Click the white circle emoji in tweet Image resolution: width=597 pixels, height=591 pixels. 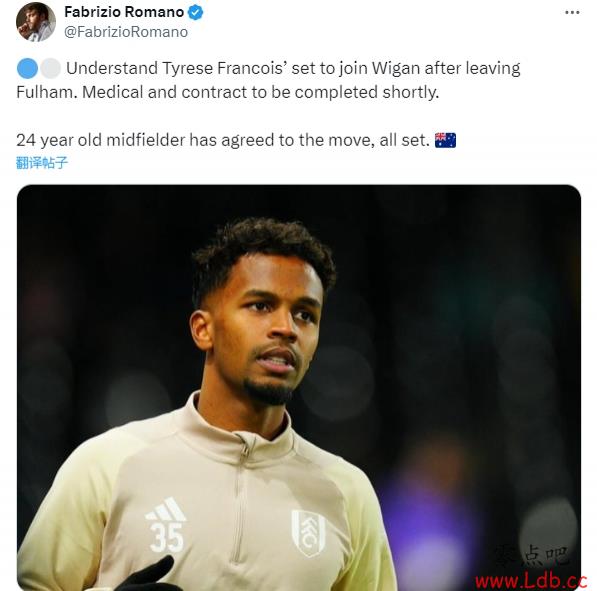coord(51,69)
